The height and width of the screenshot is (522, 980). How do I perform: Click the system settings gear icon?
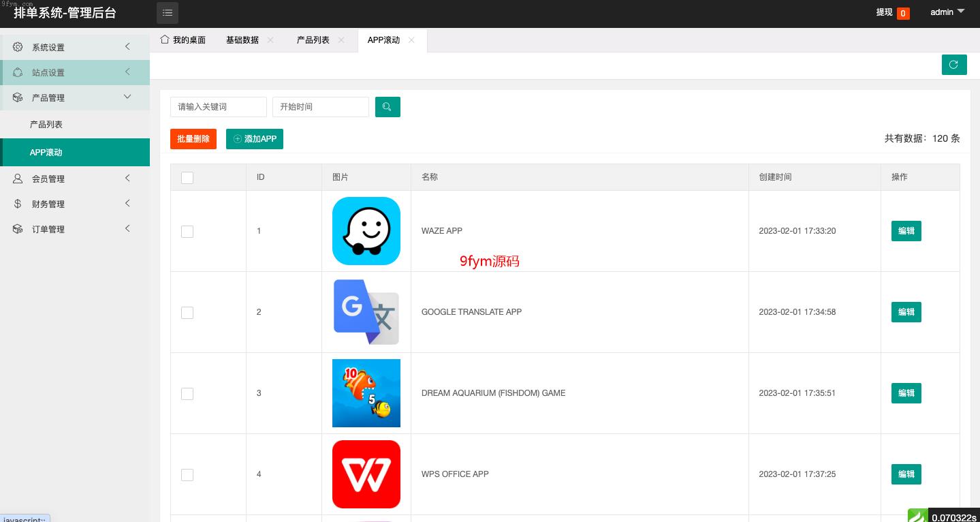point(18,47)
